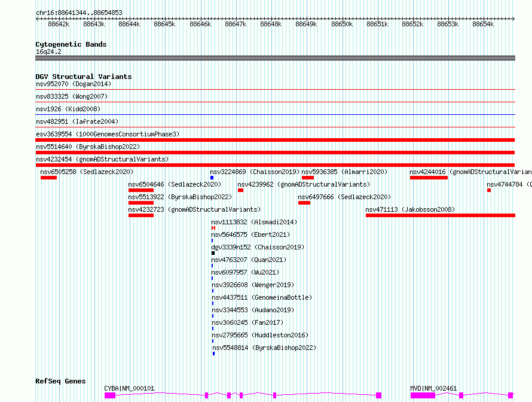Select the red bar of nsv6504646
This screenshot has width=532, height=402.
pyautogui.click(x=141, y=190)
